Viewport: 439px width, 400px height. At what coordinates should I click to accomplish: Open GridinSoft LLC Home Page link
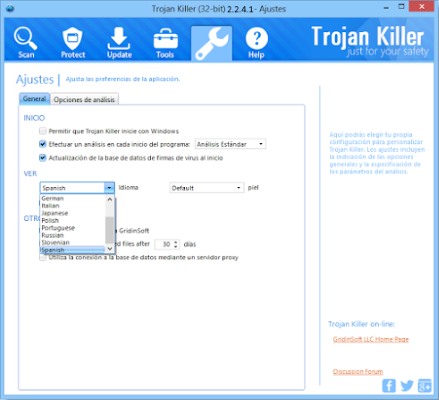[370, 339]
